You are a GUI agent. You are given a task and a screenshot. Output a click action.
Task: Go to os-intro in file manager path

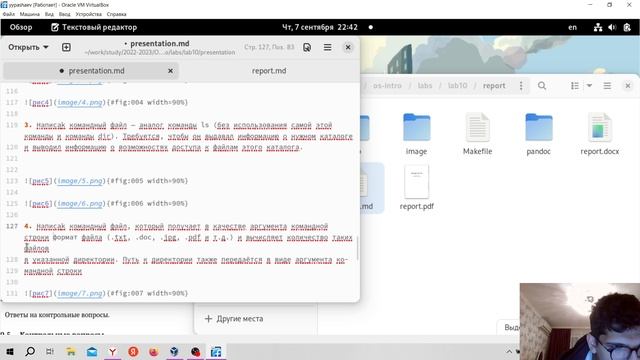coord(387,86)
